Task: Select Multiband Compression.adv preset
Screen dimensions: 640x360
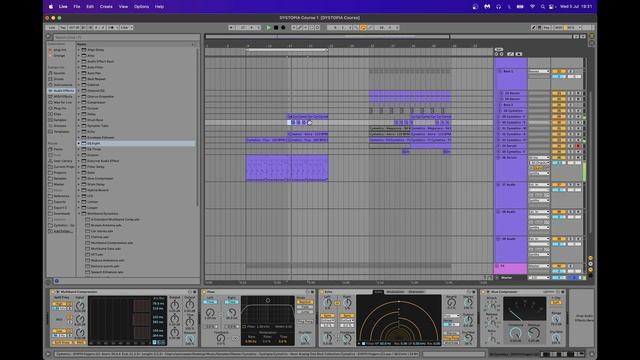Action: [x=112, y=242]
